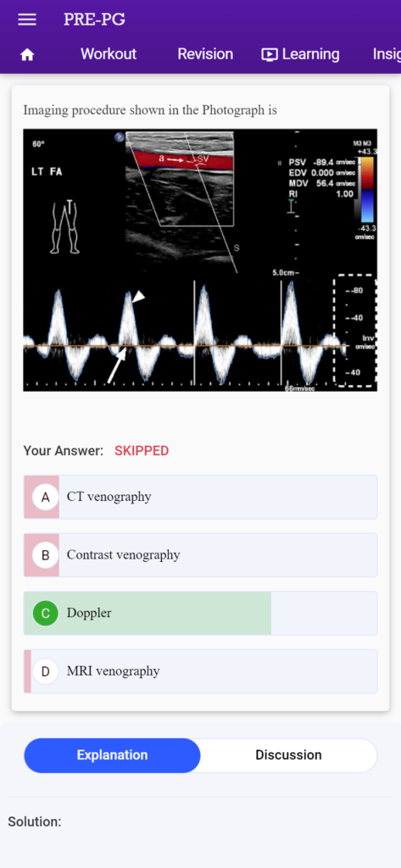
Task: Choose the CT venography answer
Action: tap(200, 497)
